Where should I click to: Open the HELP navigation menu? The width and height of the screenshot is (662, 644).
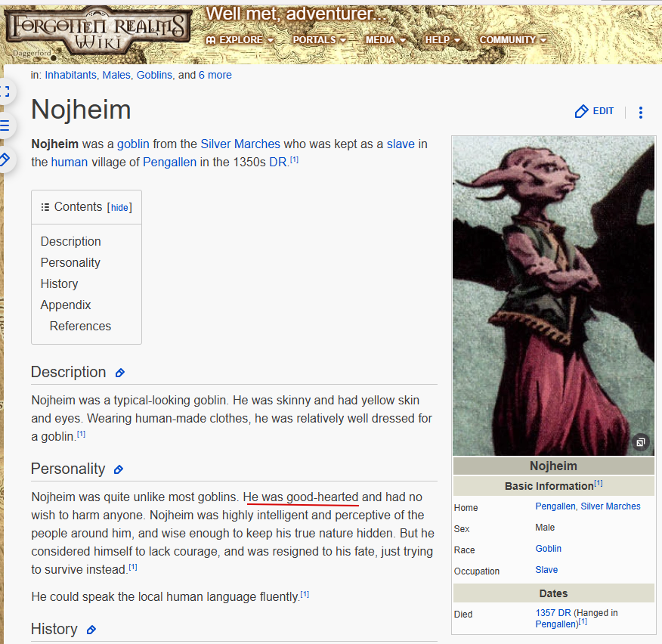tap(442, 40)
